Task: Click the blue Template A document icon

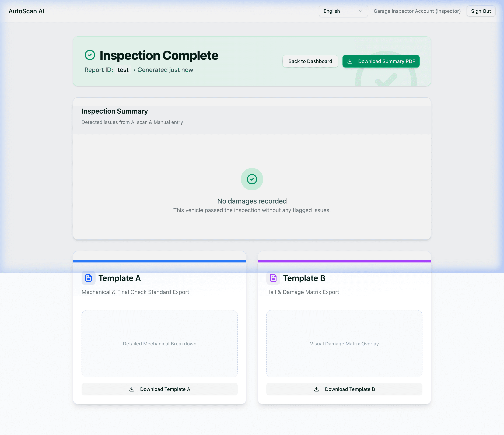Action: tap(89, 278)
